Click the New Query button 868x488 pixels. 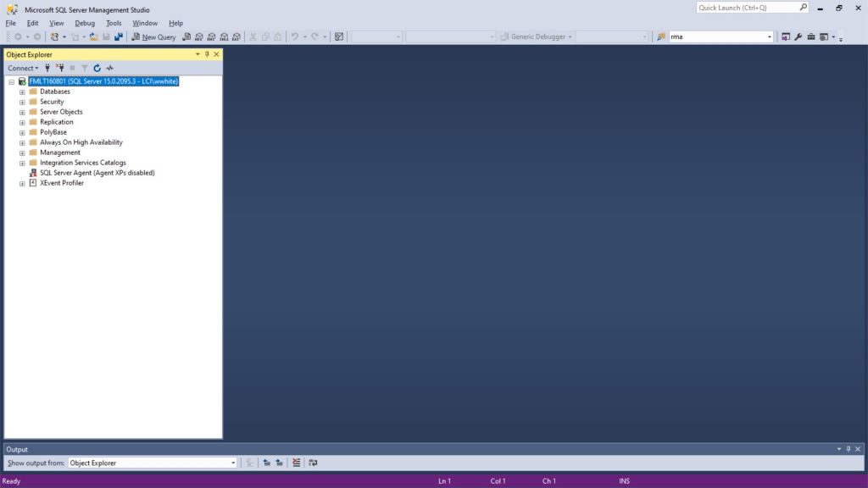pos(153,37)
